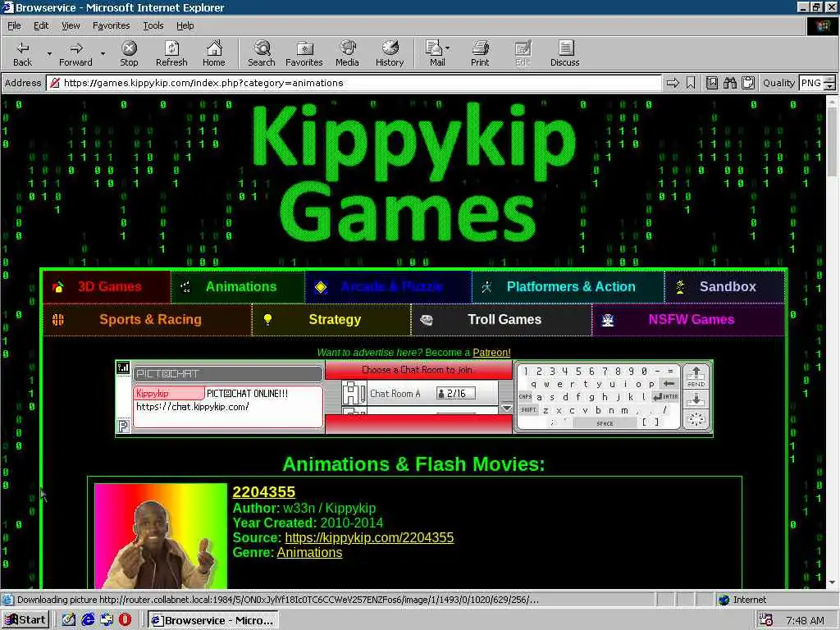Click the PictoChat download arrow below SEND

click(696, 399)
